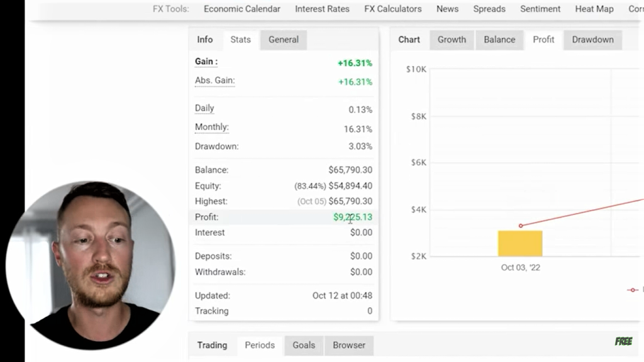Open the Periods tab
Viewport: 644px width, 362px height.
[x=260, y=345]
